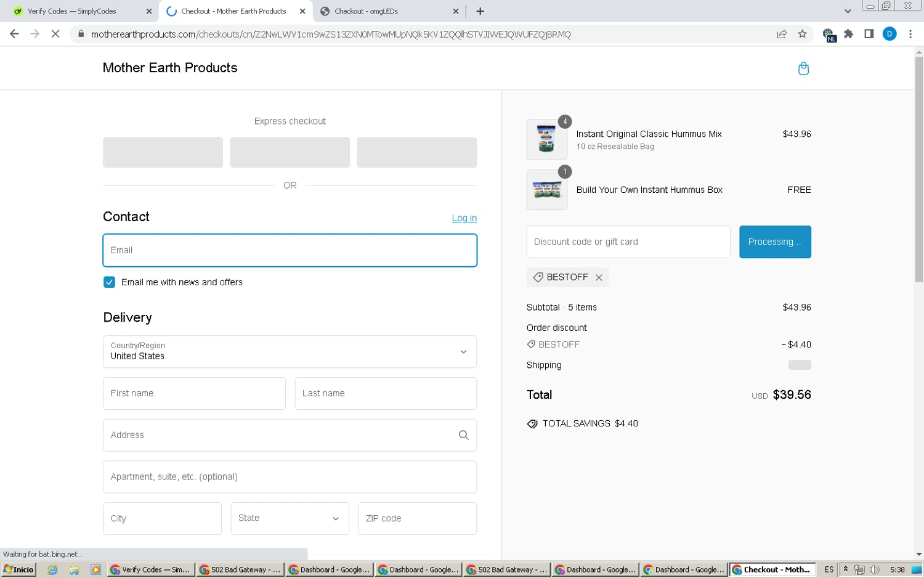
Task: Click the browser forward arrow
Action: pyautogui.click(x=34, y=34)
